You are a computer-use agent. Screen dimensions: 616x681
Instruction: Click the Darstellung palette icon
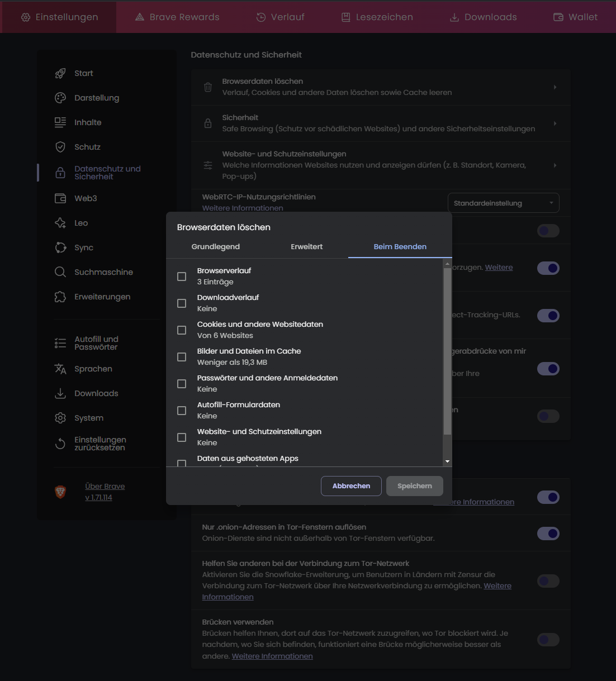click(x=60, y=98)
